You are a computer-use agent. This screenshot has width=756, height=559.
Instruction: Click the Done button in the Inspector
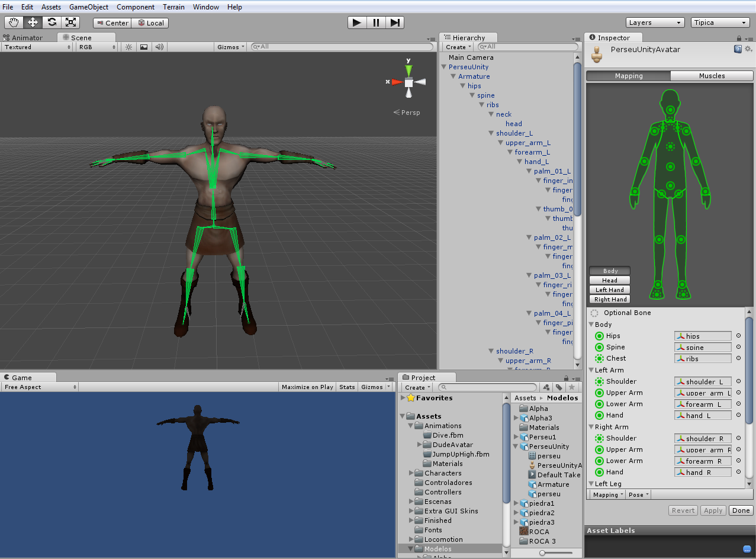pos(741,510)
